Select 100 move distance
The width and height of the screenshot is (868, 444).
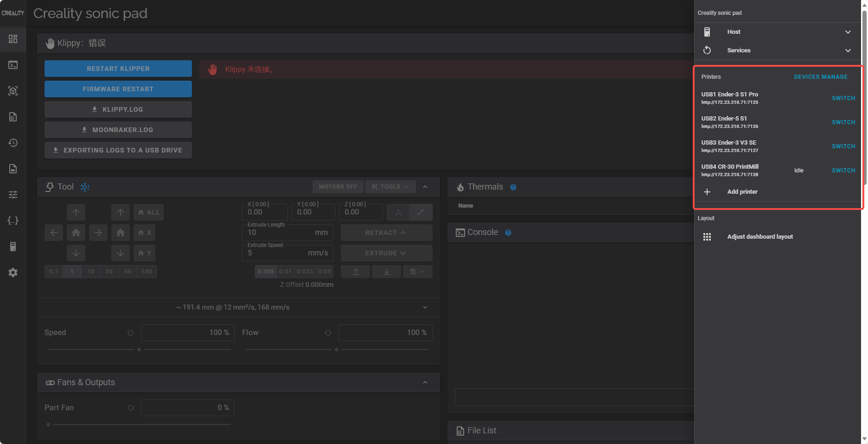(147, 272)
